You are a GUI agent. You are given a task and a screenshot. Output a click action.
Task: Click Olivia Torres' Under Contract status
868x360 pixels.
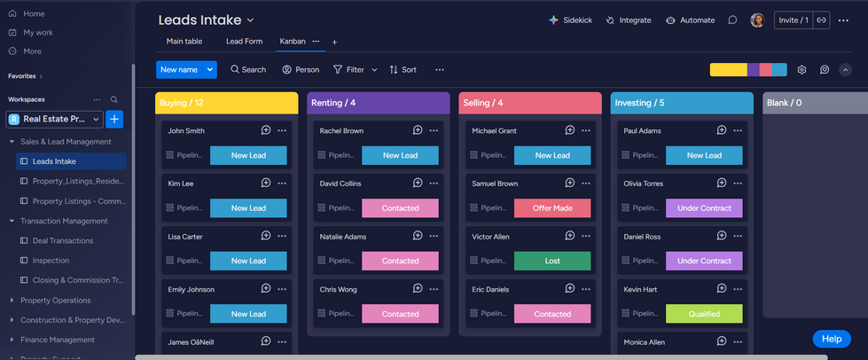pos(704,208)
